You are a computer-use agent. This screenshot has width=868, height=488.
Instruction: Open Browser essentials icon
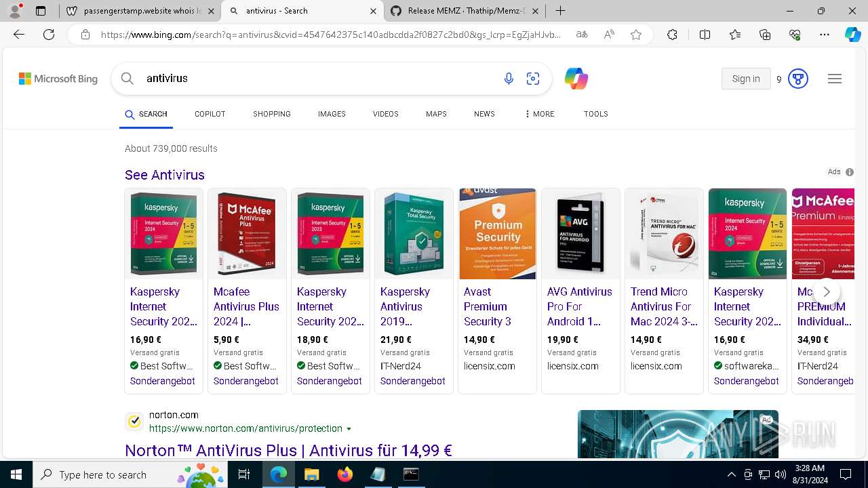click(795, 35)
